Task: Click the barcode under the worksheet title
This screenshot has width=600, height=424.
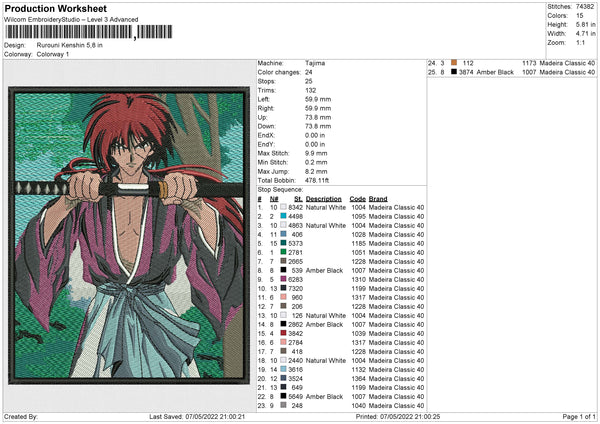Action: click(x=88, y=32)
